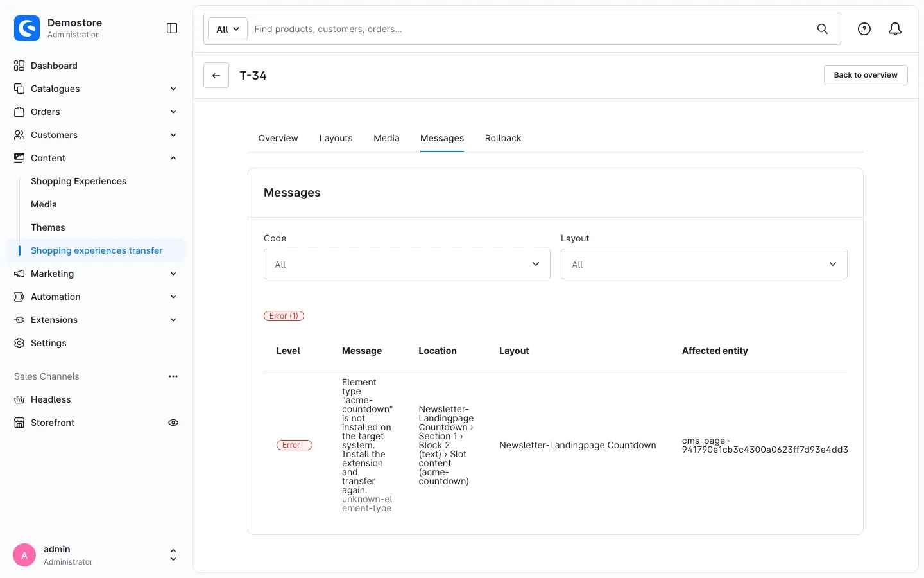Screen dimensions: 924x578
Task: Switch to the Media tab
Action: (x=387, y=138)
